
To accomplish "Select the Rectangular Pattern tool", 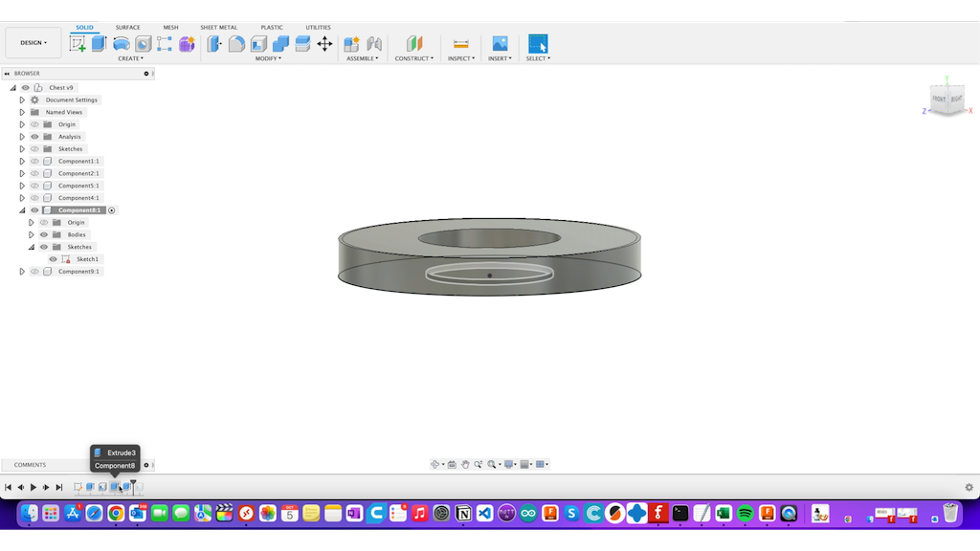I will coord(165,44).
